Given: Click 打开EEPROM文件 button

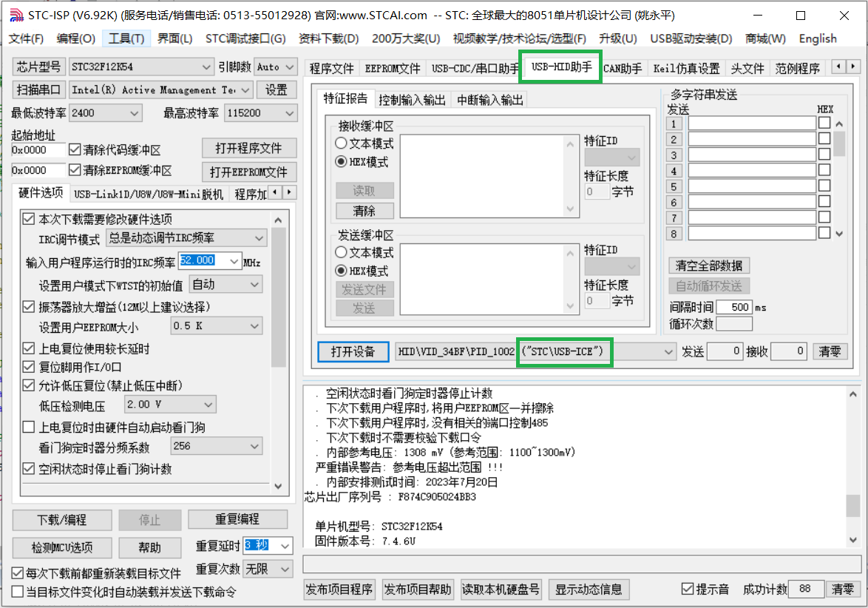Looking at the screenshot, I should point(248,172).
